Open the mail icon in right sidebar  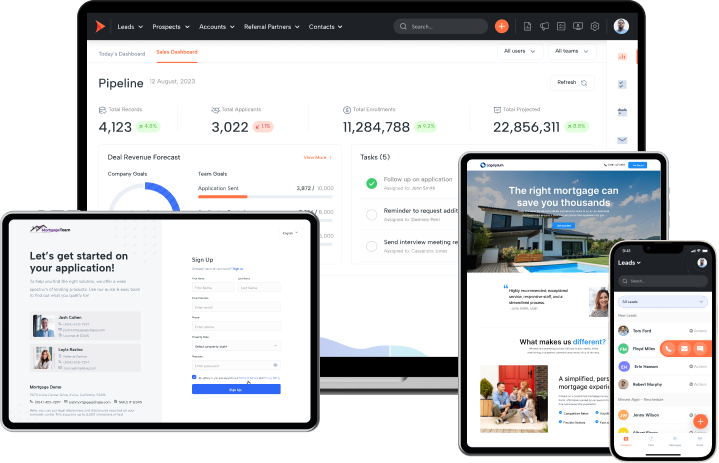click(621, 140)
